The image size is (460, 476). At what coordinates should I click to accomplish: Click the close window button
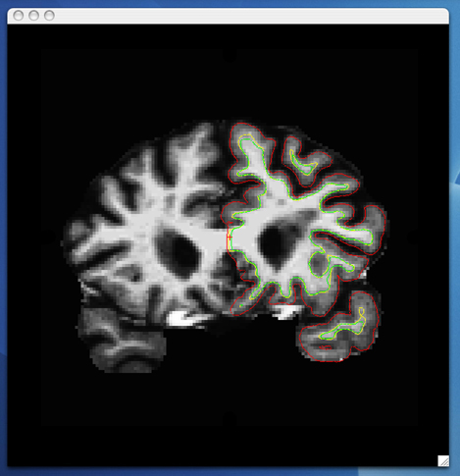[x=19, y=16]
